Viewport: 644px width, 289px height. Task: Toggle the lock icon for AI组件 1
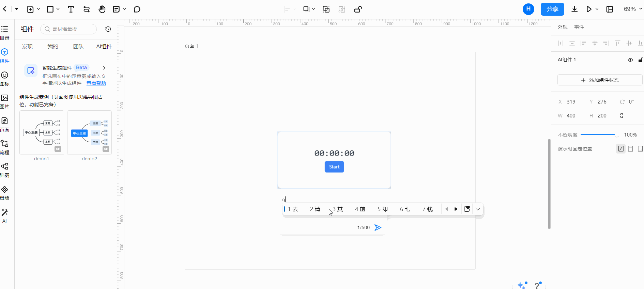(x=640, y=60)
